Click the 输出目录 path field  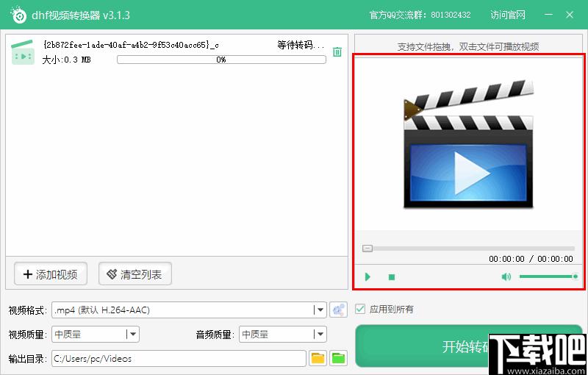(x=179, y=359)
